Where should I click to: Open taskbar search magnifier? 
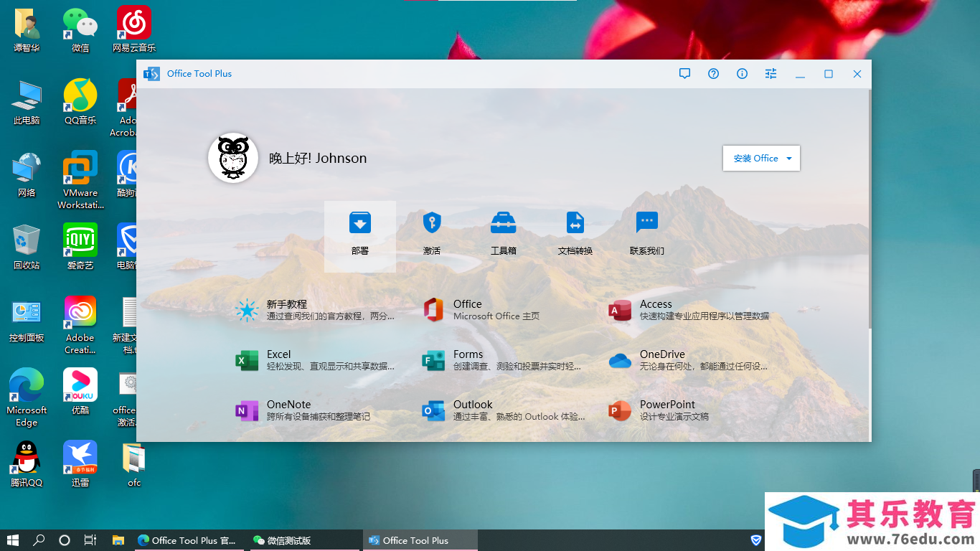[x=39, y=540]
